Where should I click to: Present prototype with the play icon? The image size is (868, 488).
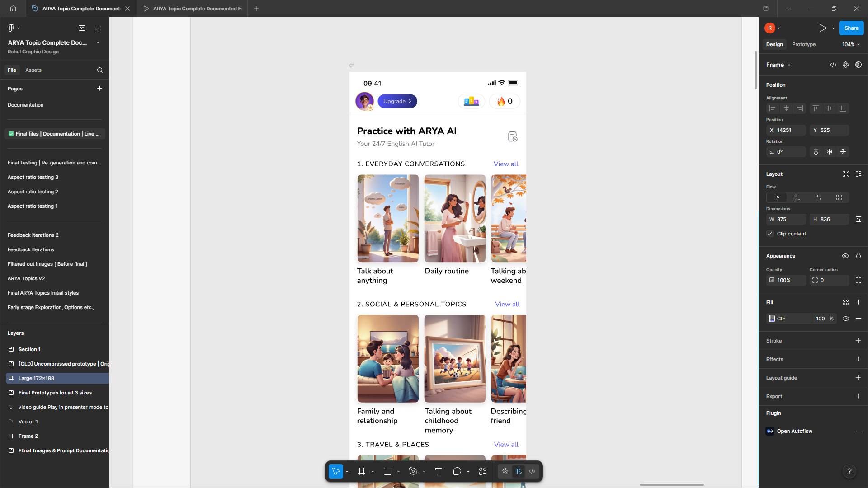point(822,28)
